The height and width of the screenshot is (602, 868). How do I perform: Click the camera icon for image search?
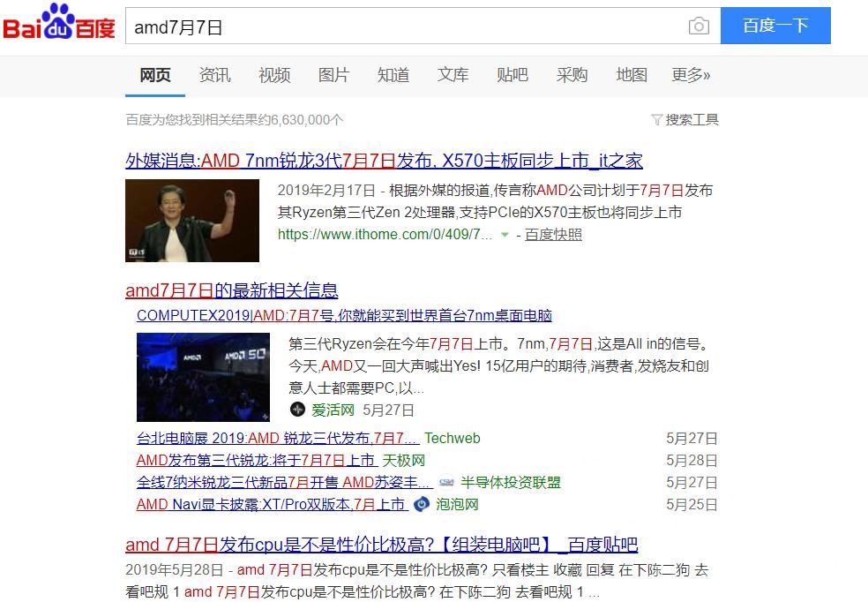click(700, 26)
